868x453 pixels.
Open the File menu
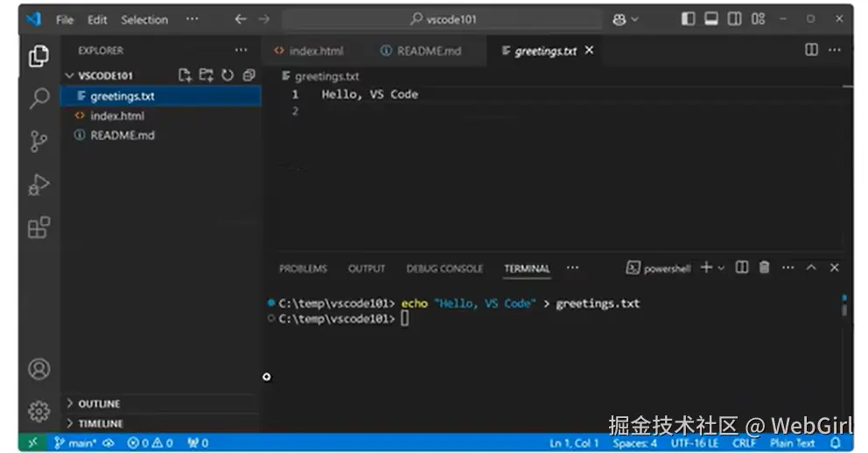click(65, 20)
